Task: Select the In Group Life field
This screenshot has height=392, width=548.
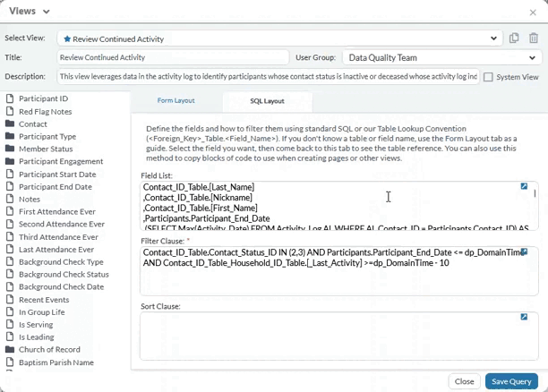Action: pos(41,312)
